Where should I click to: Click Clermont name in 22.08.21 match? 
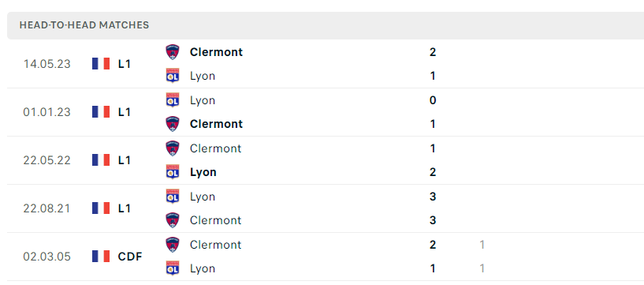point(216,220)
